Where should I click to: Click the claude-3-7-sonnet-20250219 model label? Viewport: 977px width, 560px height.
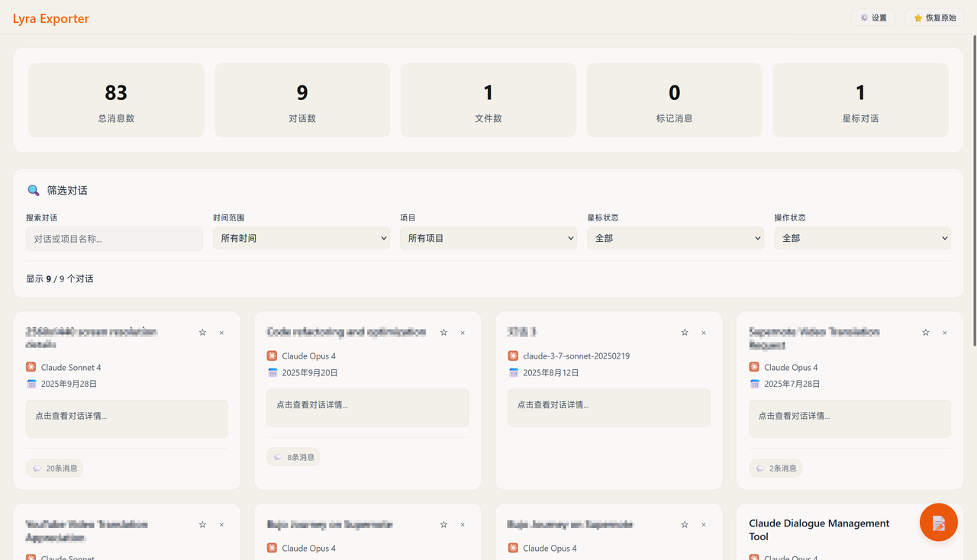576,356
